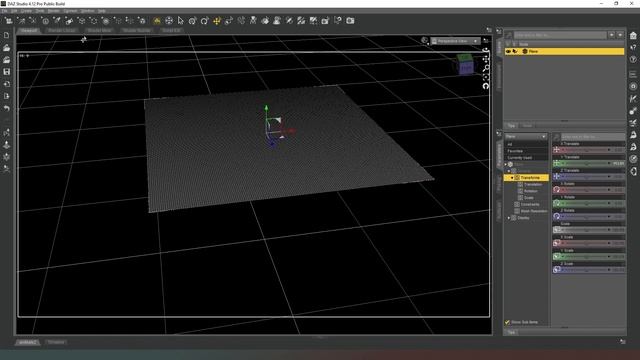The height and width of the screenshot is (360, 640).
Task: Switch to the Script IDE tab
Action: click(171, 31)
